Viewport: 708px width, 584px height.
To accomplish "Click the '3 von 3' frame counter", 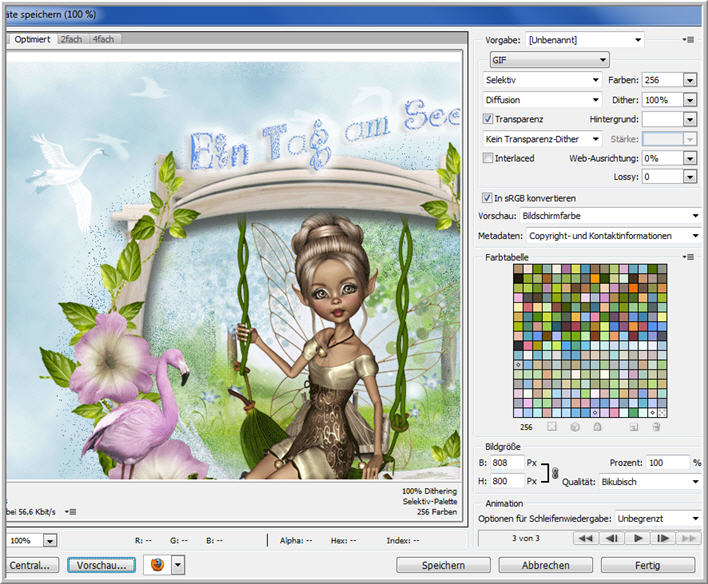I will tap(525, 538).
